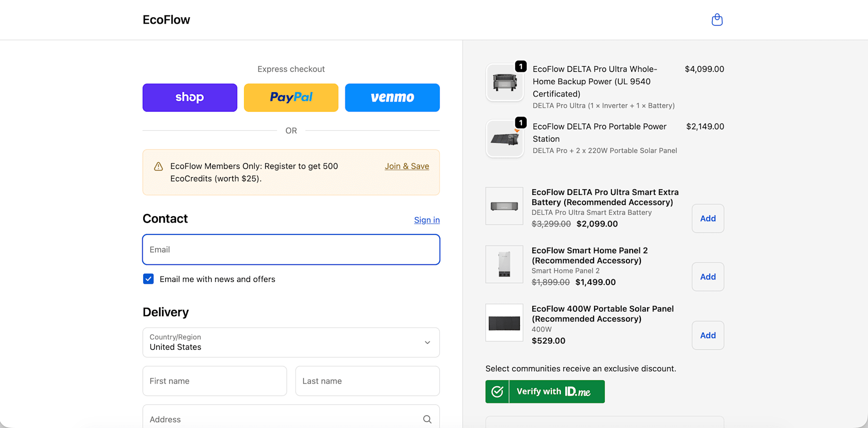Add EcoFlow Smart Home Panel 2
868x428 pixels.
[x=708, y=277]
